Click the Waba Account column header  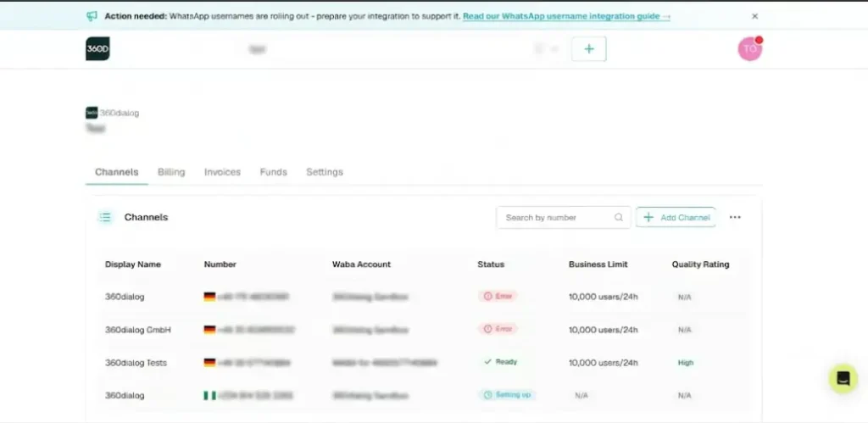pyautogui.click(x=361, y=264)
